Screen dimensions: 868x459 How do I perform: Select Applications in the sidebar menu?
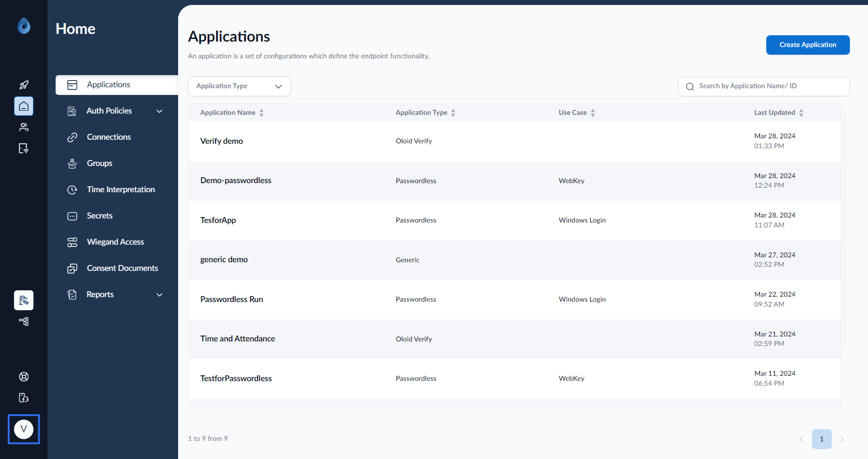click(x=117, y=85)
